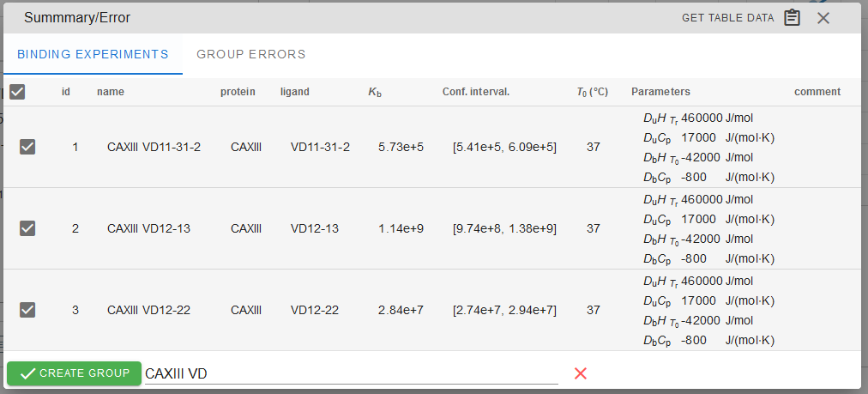Click Get Table Data text button

click(727, 18)
